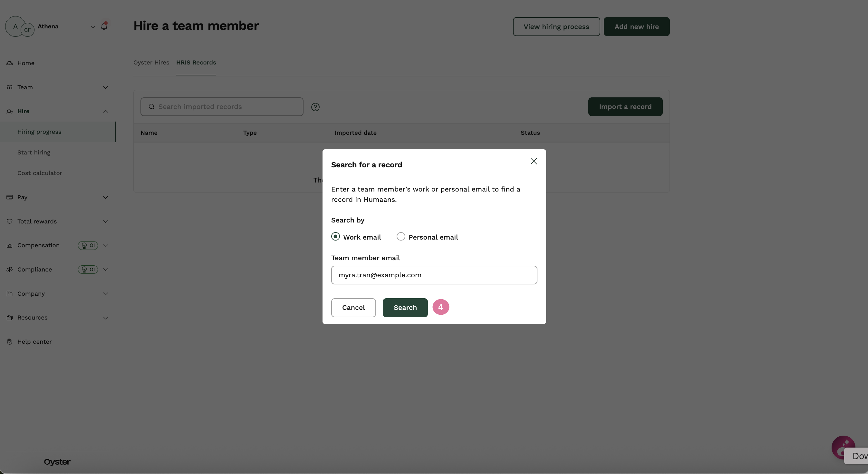Viewport: 868px width, 474px height.
Task: Click the Name column header
Action: coord(149,133)
